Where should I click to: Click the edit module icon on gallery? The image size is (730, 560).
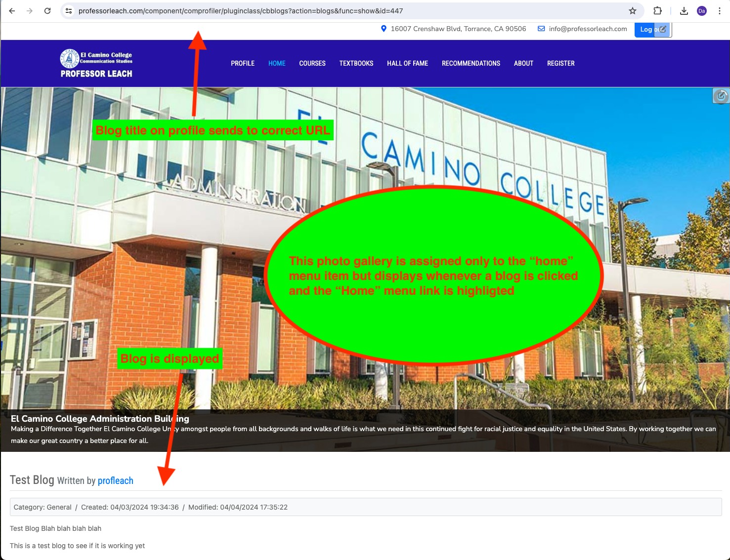click(x=721, y=95)
